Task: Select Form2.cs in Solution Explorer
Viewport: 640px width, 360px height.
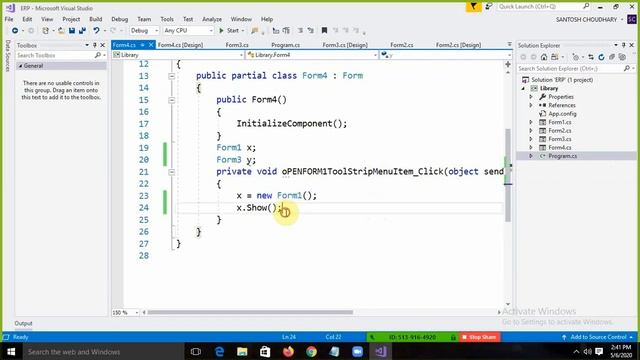Action: pyautogui.click(x=560, y=131)
